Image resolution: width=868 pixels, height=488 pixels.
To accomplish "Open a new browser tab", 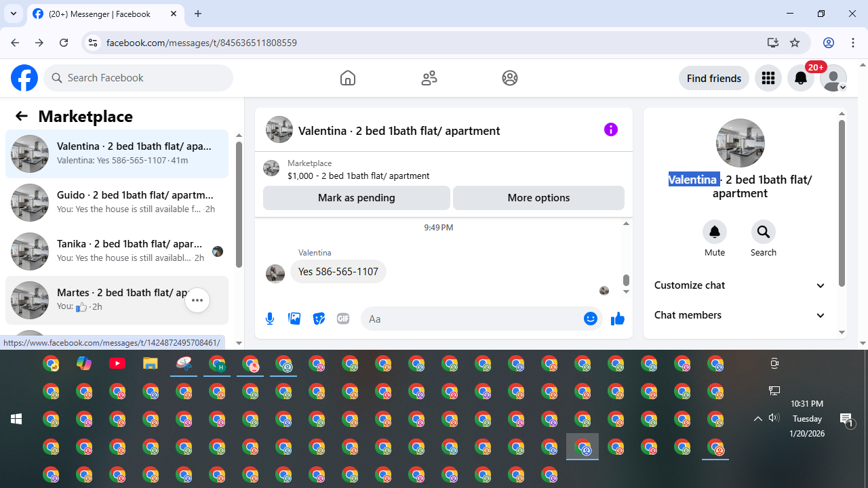I will pyautogui.click(x=198, y=14).
